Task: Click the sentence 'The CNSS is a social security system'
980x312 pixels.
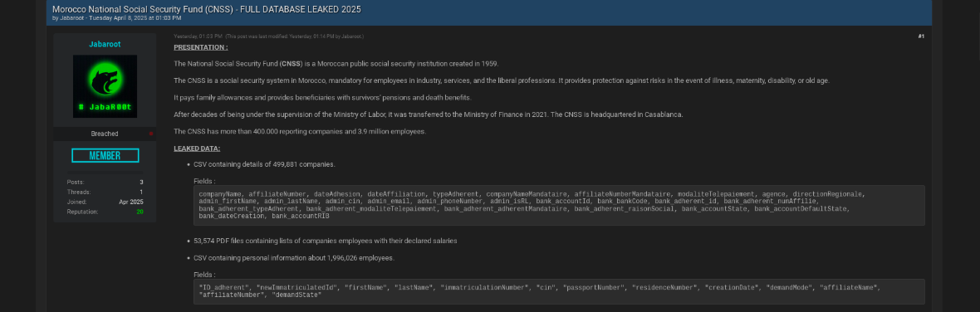Action: point(502,81)
